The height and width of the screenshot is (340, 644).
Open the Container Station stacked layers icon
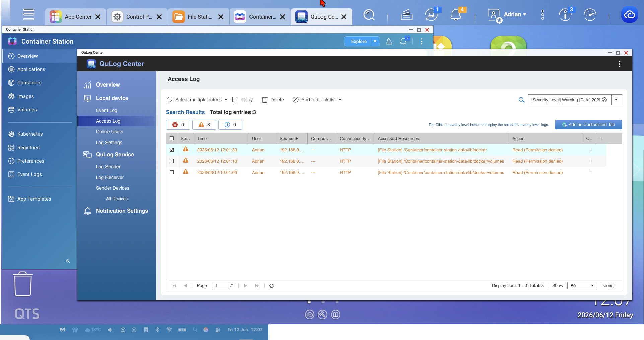click(389, 41)
